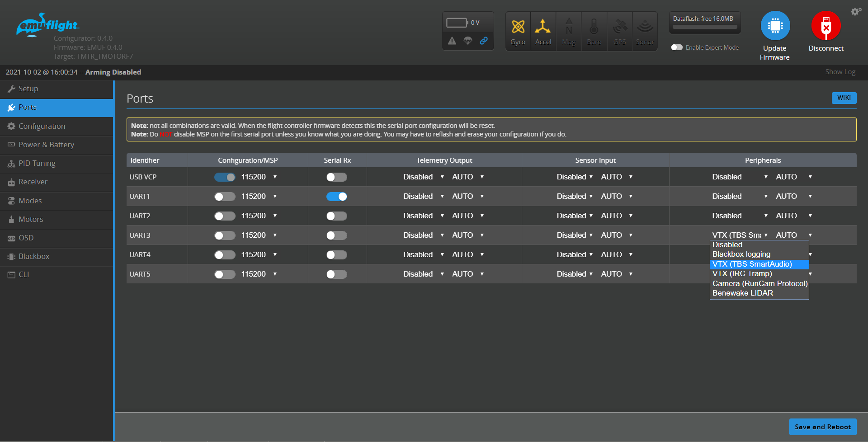Click the Accel sensor icon

point(542,27)
